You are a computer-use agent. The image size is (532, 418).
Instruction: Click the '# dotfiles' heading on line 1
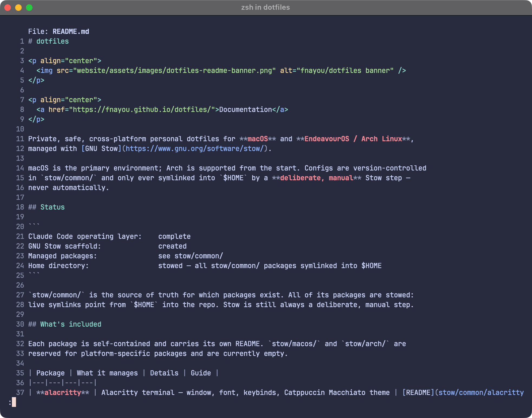[x=48, y=41]
